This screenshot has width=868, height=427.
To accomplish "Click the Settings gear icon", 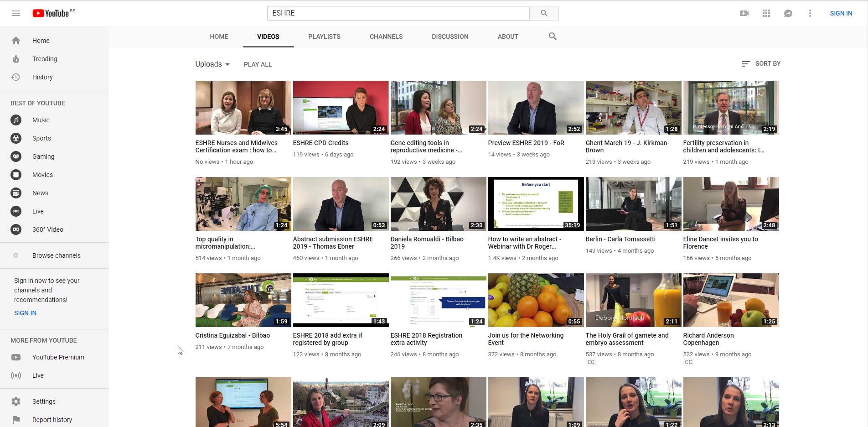I will [x=16, y=401].
